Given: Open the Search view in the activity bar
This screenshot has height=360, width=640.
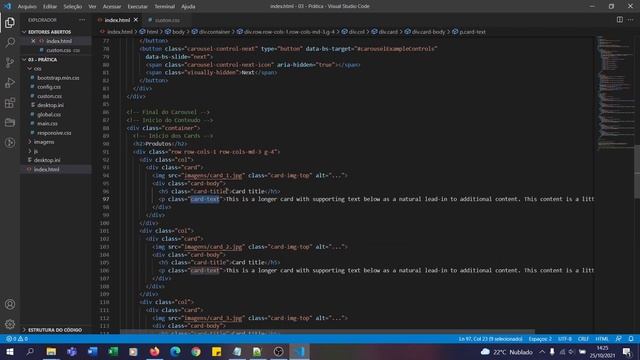Looking at the screenshot, I should (x=10, y=42).
